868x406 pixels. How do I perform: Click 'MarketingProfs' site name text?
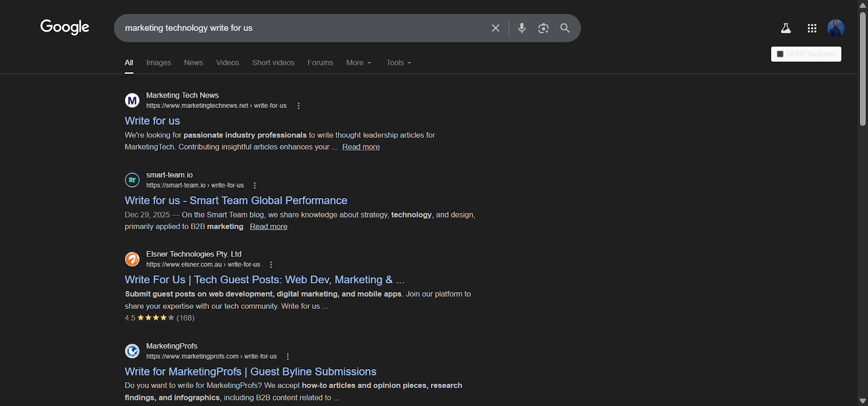click(x=171, y=346)
